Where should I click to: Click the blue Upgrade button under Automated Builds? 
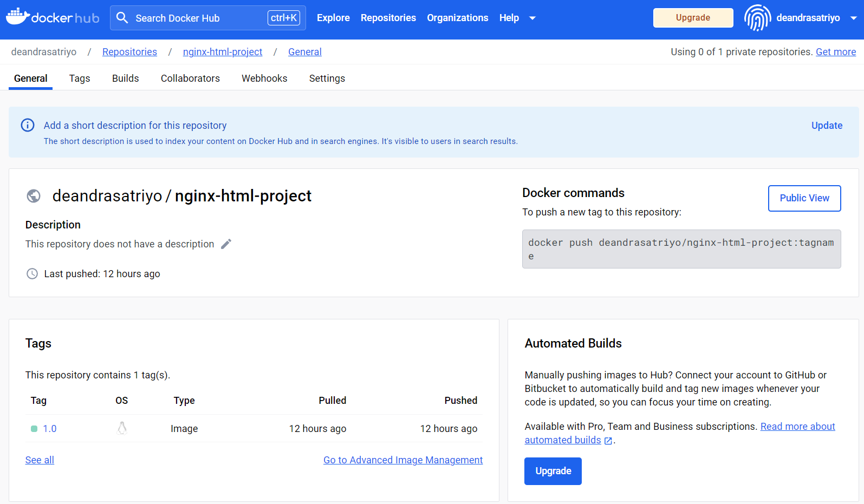point(553,471)
